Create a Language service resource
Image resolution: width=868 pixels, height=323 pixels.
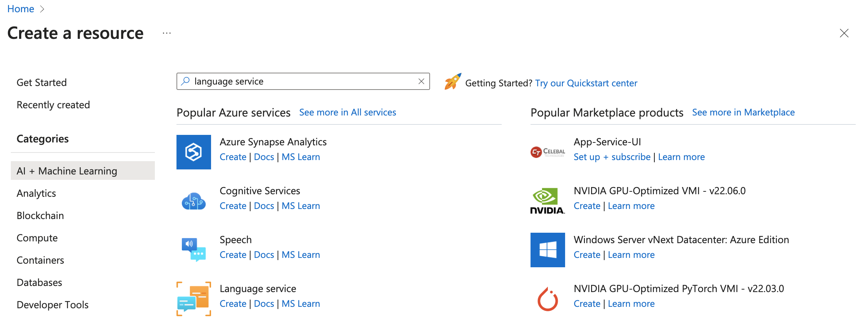tap(233, 304)
